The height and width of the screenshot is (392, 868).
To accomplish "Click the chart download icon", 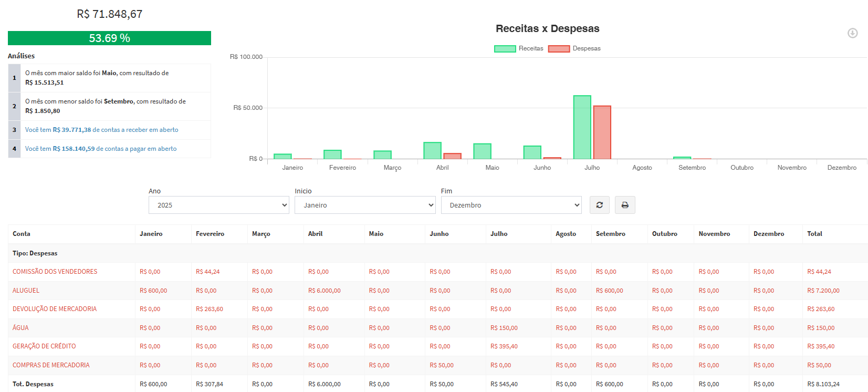I will (x=852, y=33).
